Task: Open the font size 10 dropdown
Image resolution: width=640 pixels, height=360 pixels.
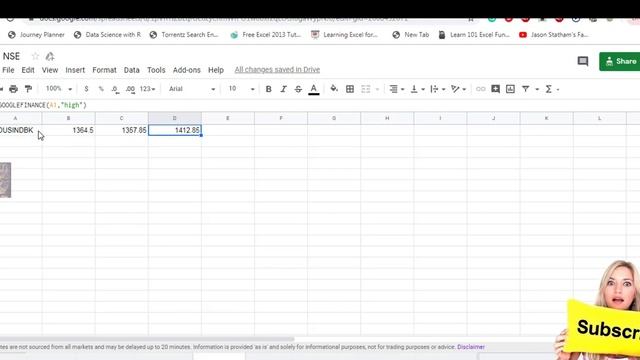Action: (241, 89)
